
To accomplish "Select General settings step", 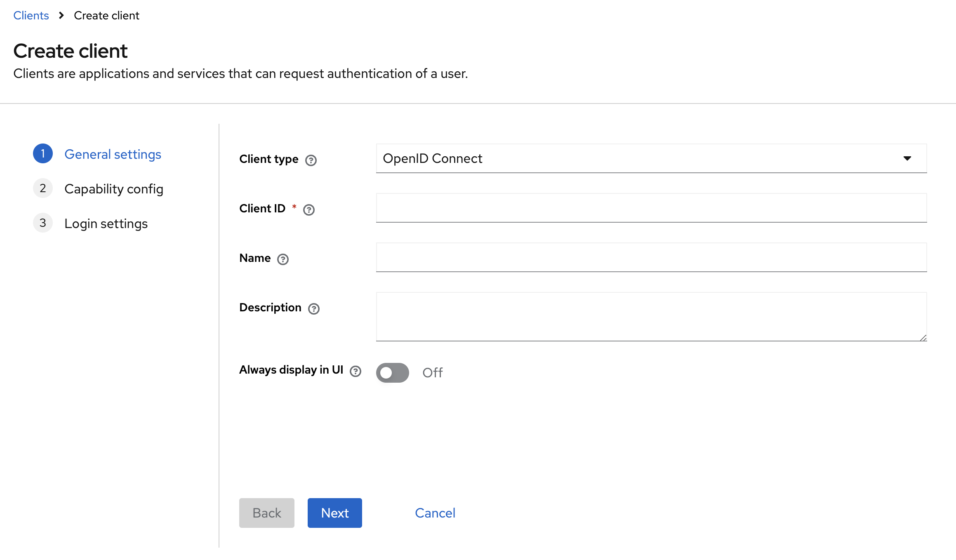I will pyautogui.click(x=113, y=154).
